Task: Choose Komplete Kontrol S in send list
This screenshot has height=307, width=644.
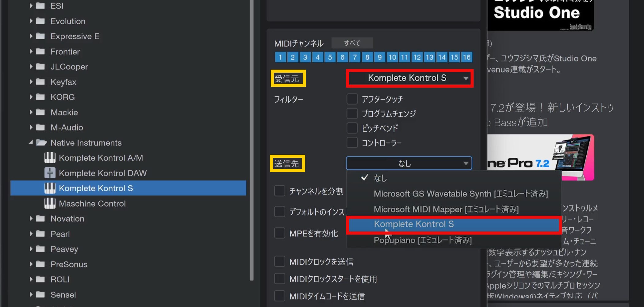Action: click(453, 224)
